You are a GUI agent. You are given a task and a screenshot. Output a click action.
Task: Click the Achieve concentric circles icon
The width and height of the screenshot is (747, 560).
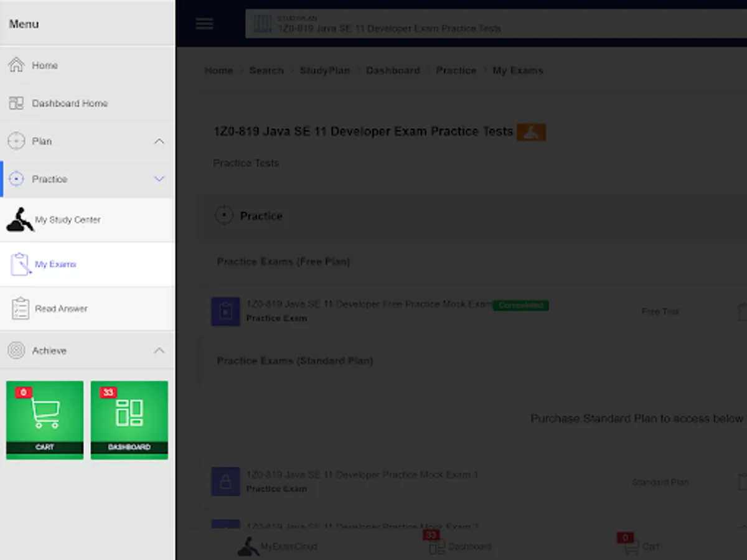click(x=16, y=350)
